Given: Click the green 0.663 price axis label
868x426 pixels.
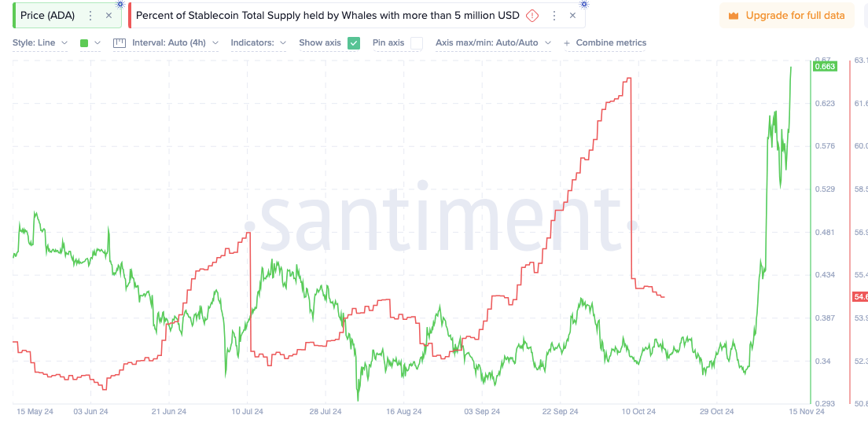Looking at the screenshot, I should (x=825, y=67).
